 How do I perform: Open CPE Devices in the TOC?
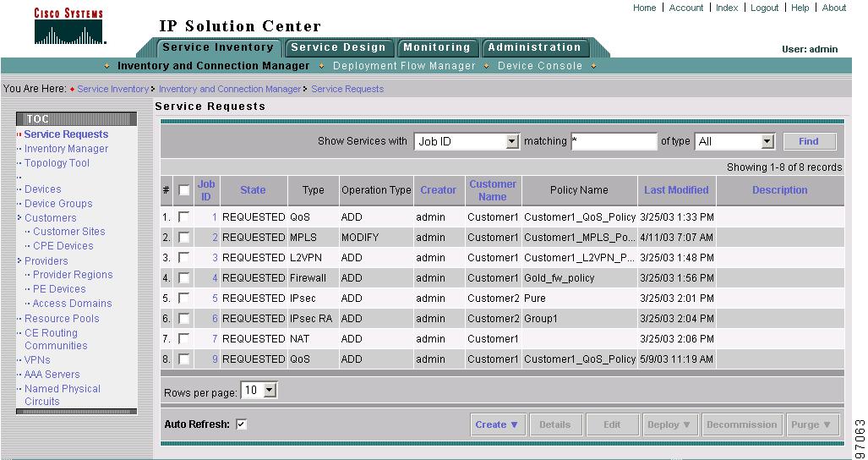(63, 246)
